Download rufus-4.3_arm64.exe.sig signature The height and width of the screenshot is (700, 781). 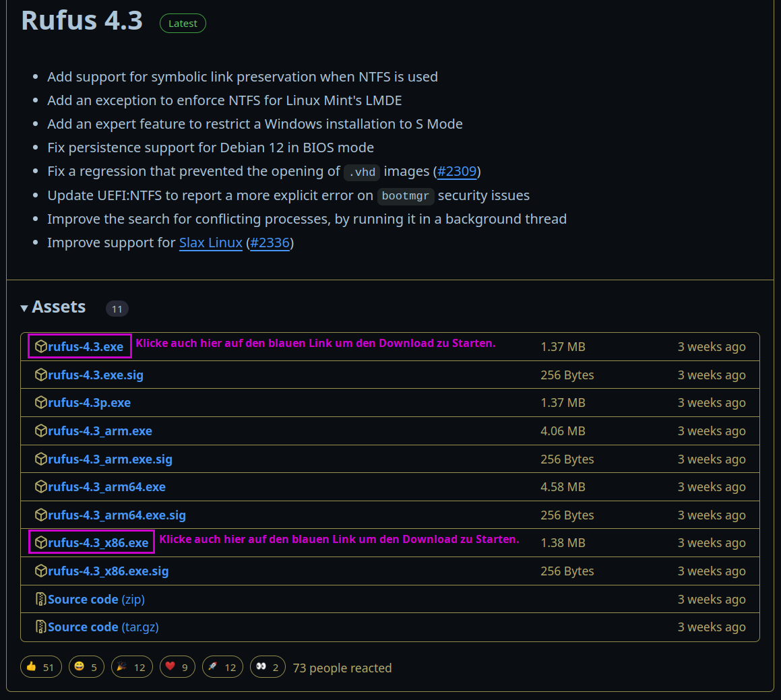click(x=117, y=515)
